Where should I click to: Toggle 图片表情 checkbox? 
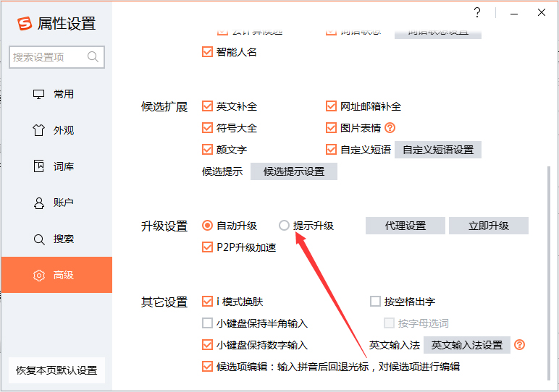tap(331, 128)
